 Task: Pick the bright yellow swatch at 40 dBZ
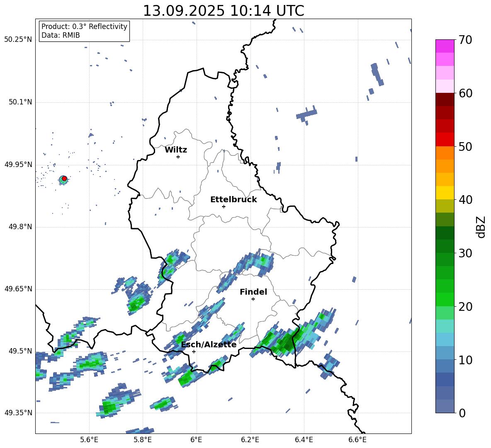click(x=445, y=193)
